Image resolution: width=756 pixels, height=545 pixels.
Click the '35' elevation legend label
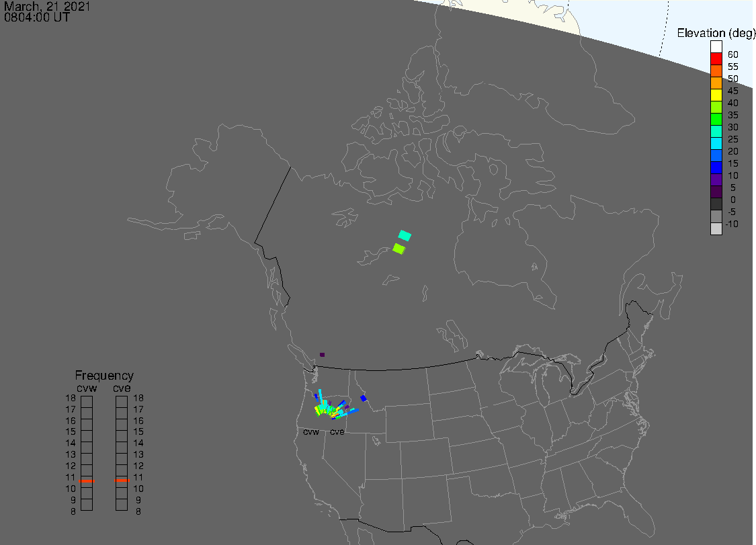(x=733, y=116)
